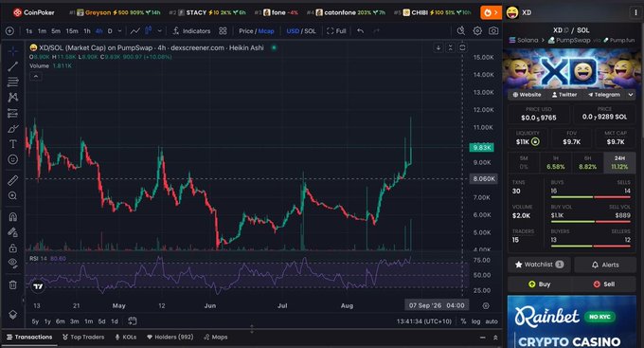Open the multi-chart layout grid icon

click(223, 31)
